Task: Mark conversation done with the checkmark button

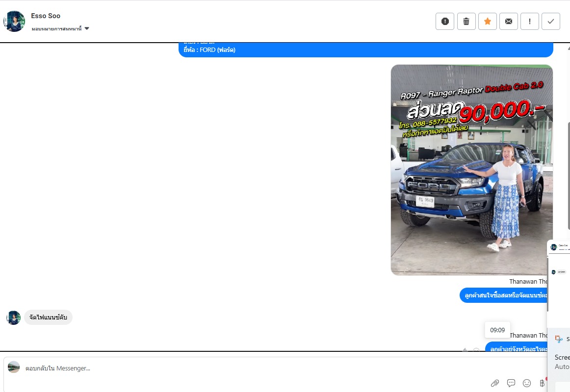Action: click(x=550, y=22)
